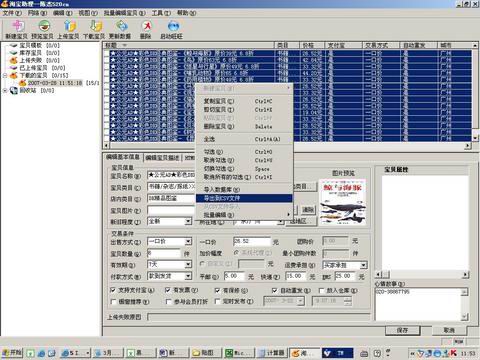
Task: Click the 开始 Start button on taskbar
Action: [x=12, y=352]
